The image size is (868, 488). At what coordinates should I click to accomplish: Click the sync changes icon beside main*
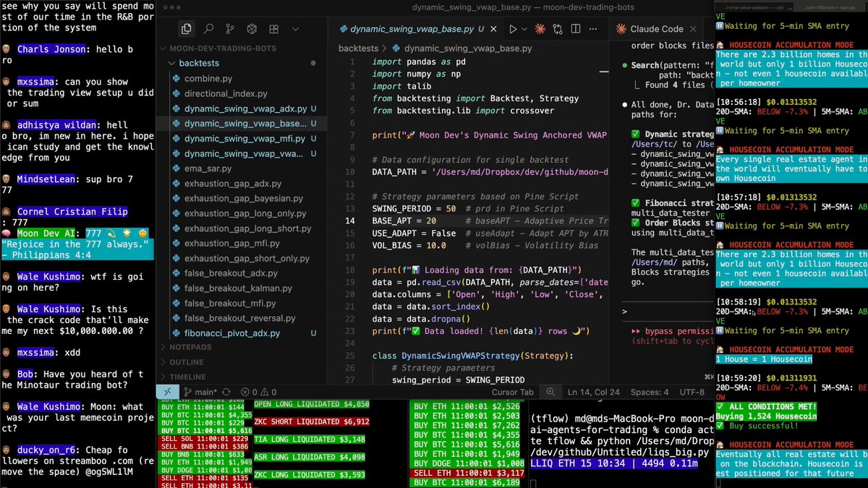[226, 392]
